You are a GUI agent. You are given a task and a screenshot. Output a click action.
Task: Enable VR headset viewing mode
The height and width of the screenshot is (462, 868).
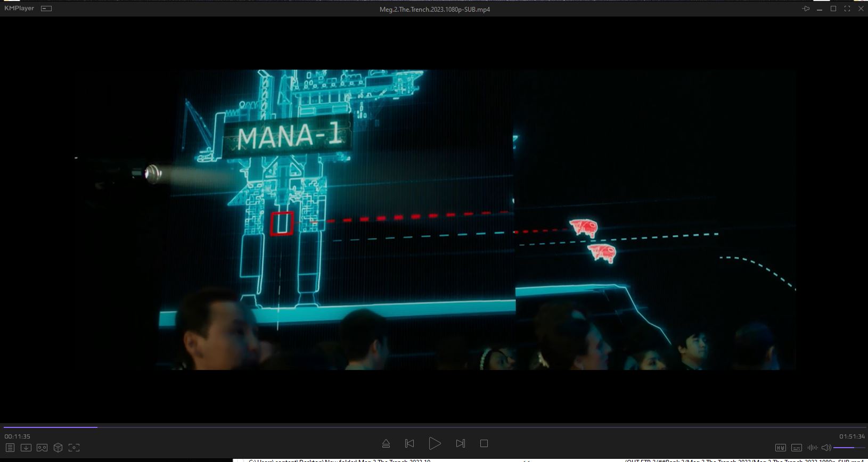[42, 448]
